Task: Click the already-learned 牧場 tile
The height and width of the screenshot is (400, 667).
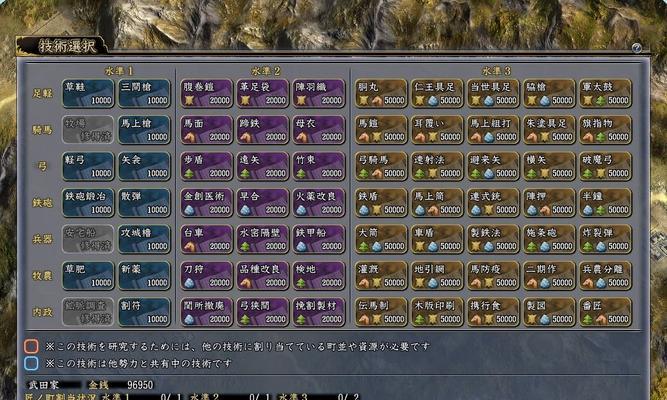Action: 88,130
